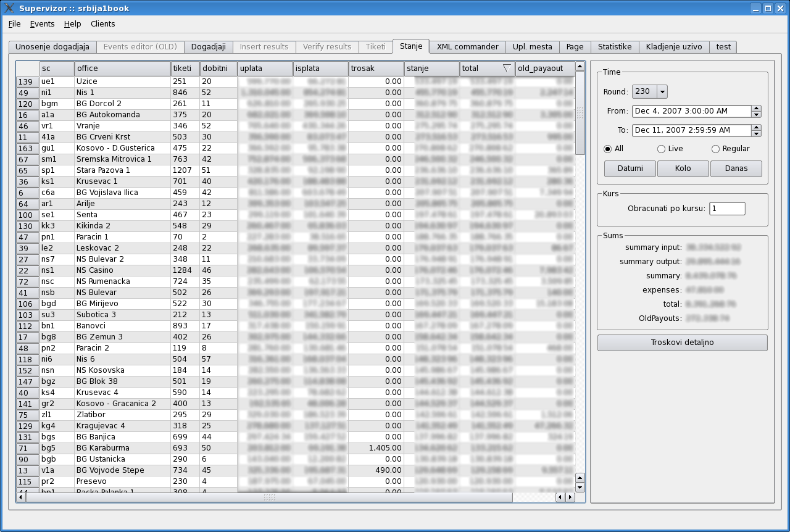Select the Regular radio button
The width and height of the screenshot is (790, 532).
tap(715, 149)
